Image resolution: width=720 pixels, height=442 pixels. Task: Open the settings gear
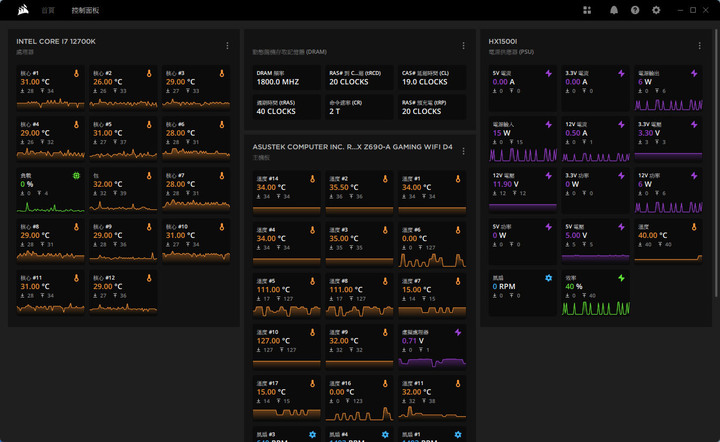pos(656,10)
